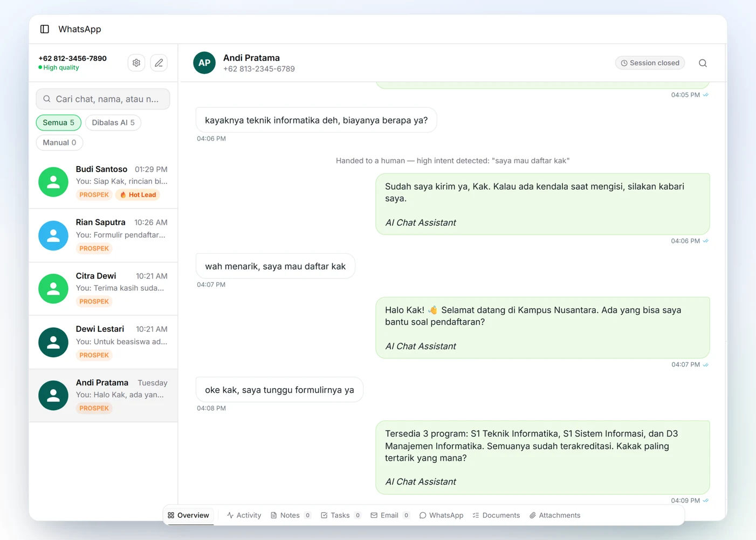Click Rian Saputra's blue avatar
The width and height of the screenshot is (756, 540).
click(x=53, y=236)
